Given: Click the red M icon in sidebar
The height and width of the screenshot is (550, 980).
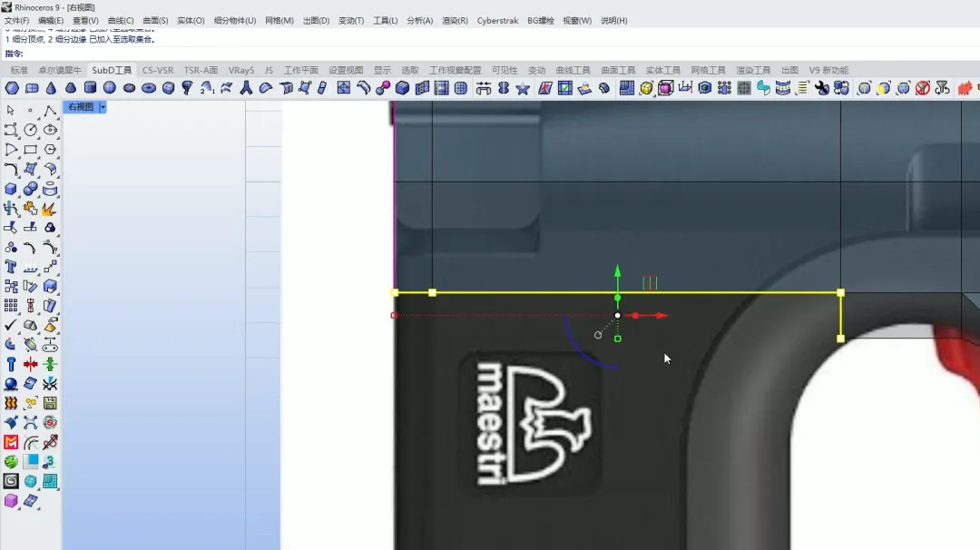Looking at the screenshot, I should click(x=11, y=443).
